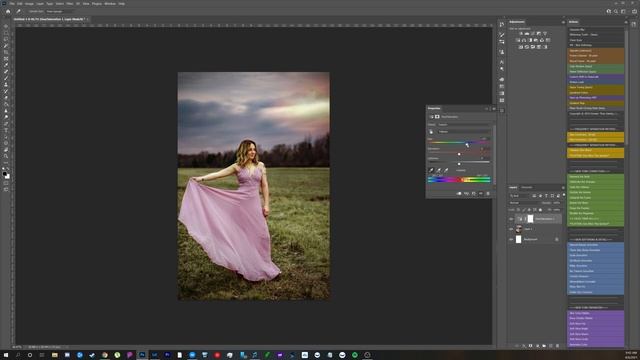Click the subtract-from-sample eyedropper in Properties
640x360 pixels.
(x=446, y=170)
